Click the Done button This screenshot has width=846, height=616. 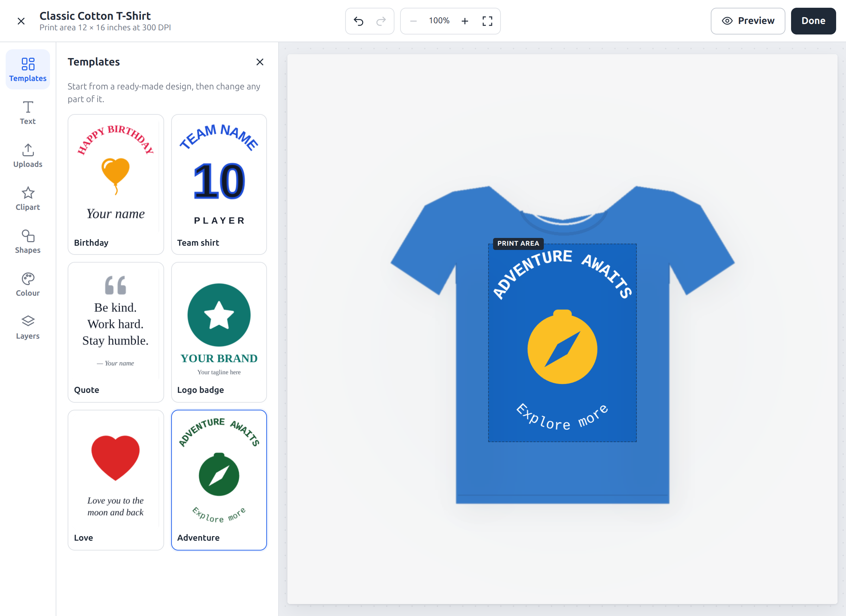click(813, 21)
